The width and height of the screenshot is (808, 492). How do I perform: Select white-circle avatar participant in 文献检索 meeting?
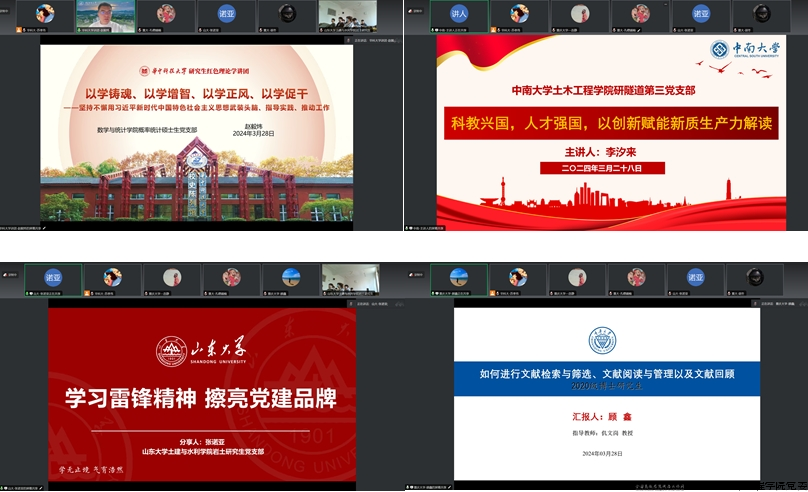577,280
